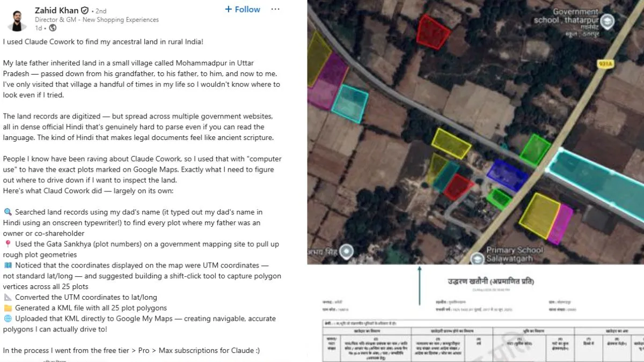The width and height of the screenshot is (644, 362).
Task: Select the Primary School Salawatgarh map marker
Action: [477, 258]
